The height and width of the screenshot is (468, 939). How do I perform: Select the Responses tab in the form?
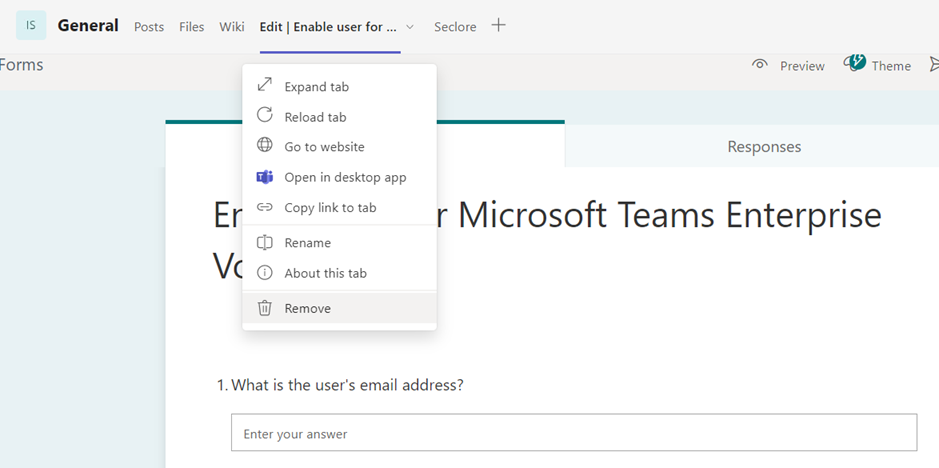pos(764,147)
